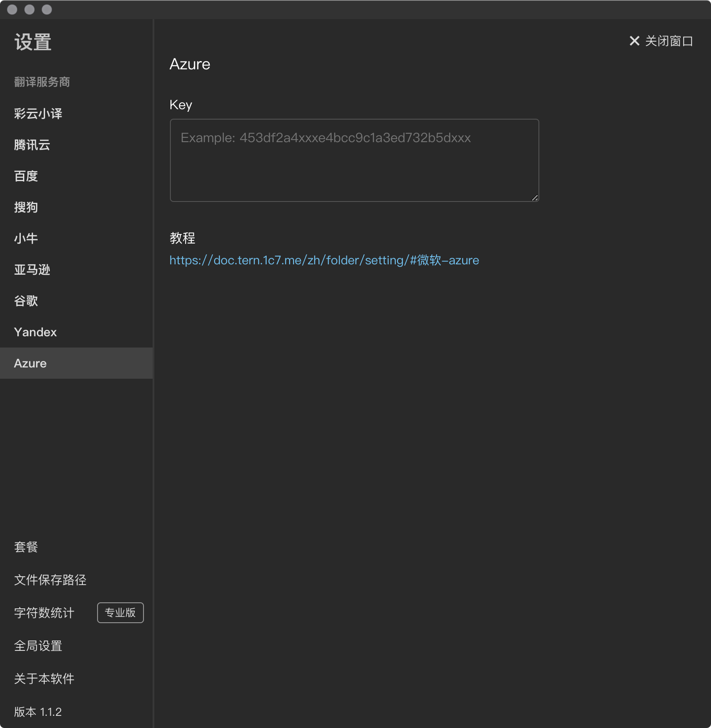
Task: Select Yandex in the sidebar
Action: (x=36, y=332)
